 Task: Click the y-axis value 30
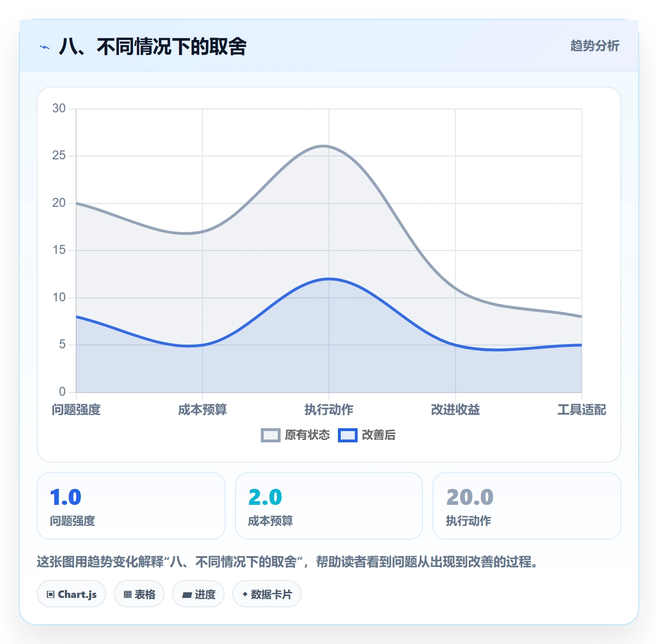tap(59, 109)
